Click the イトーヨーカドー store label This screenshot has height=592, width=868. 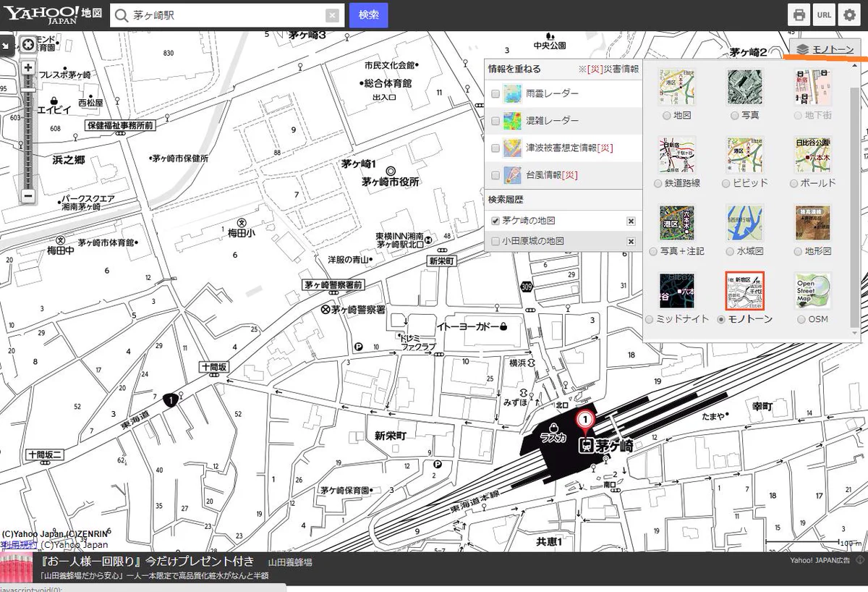472,326
